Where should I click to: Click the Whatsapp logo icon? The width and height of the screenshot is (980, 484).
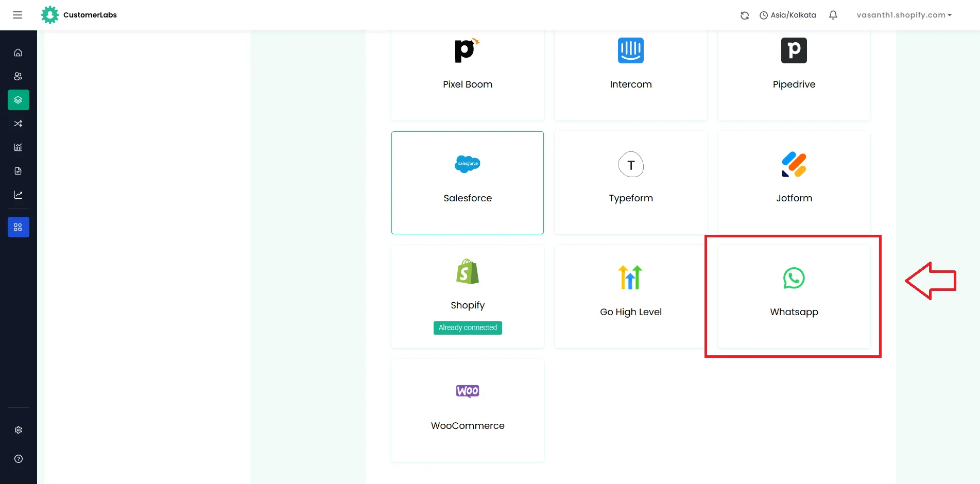[794, 278]
